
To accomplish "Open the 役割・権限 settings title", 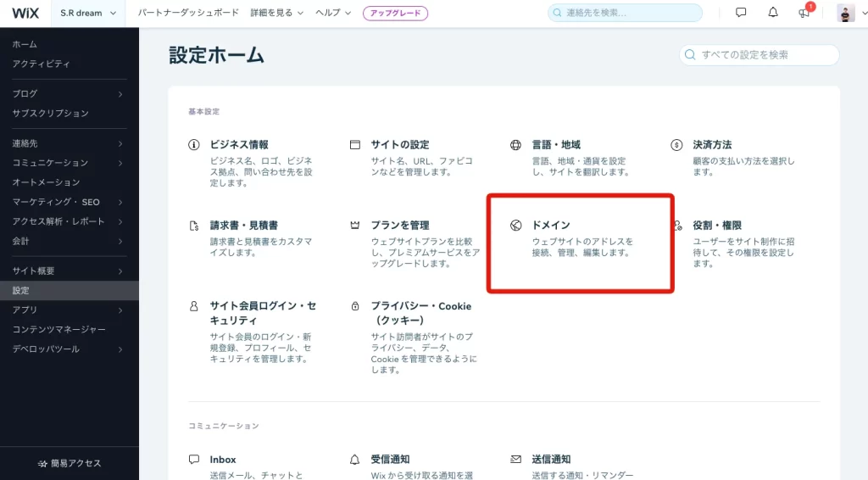I will tap(717, 226).
